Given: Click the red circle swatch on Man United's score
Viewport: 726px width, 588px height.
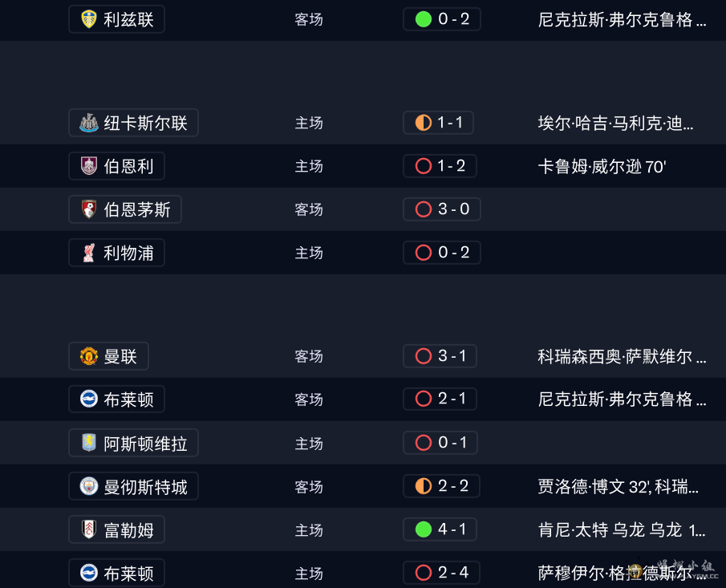Looking at the screenshot, I should 421,355.
